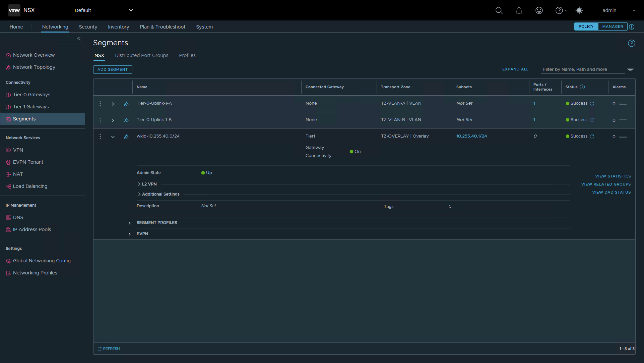Open Network Topology in sidebar

coord(34,67)
